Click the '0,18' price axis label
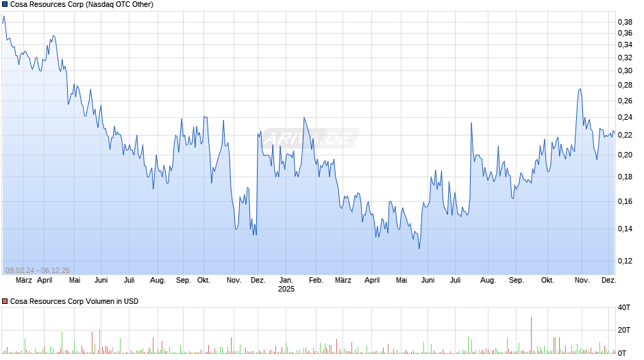 click(625, 177)
